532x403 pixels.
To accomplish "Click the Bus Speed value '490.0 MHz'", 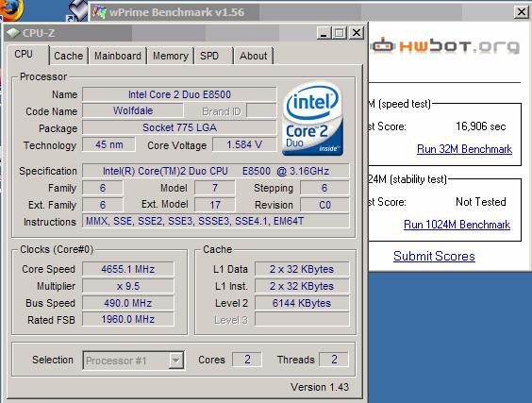I will click(128, 303).
